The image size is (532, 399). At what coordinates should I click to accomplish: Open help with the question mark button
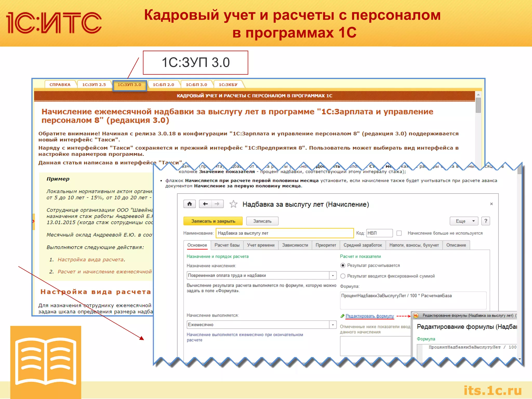pos(486,221)
